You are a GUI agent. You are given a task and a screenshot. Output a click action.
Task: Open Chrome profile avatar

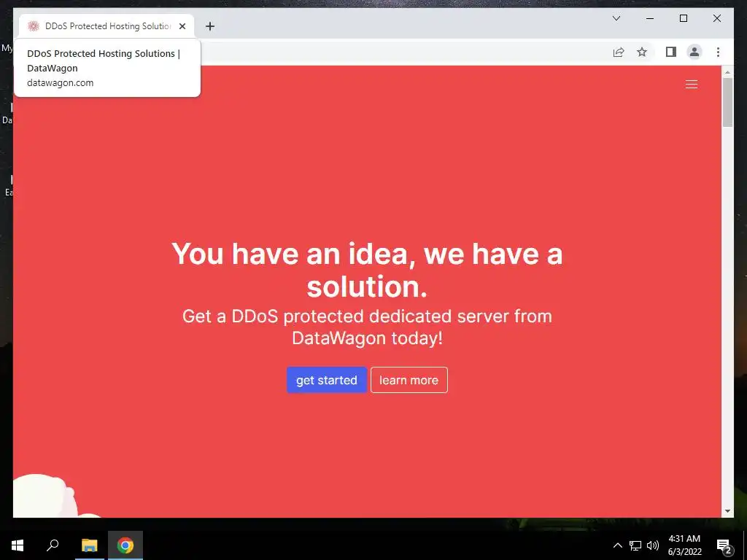[x=694, y=52]
